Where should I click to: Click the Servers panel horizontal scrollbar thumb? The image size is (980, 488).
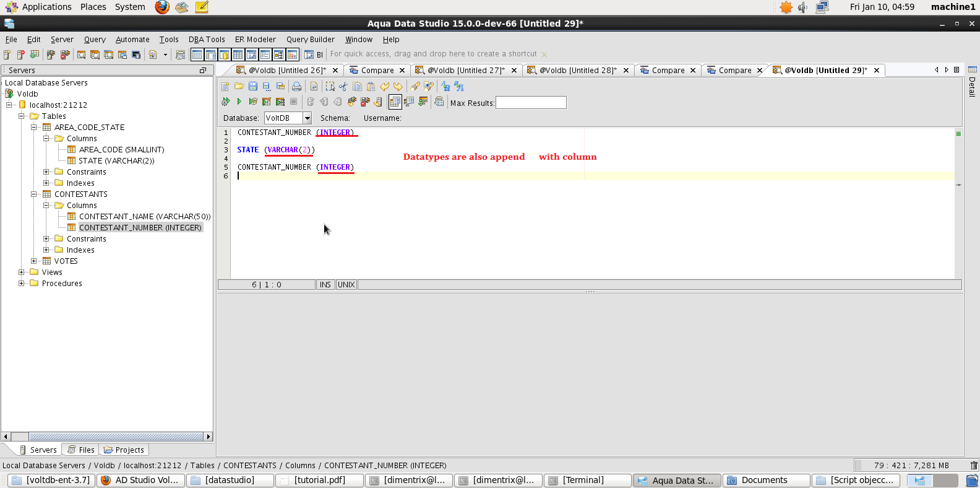point(116,437)
